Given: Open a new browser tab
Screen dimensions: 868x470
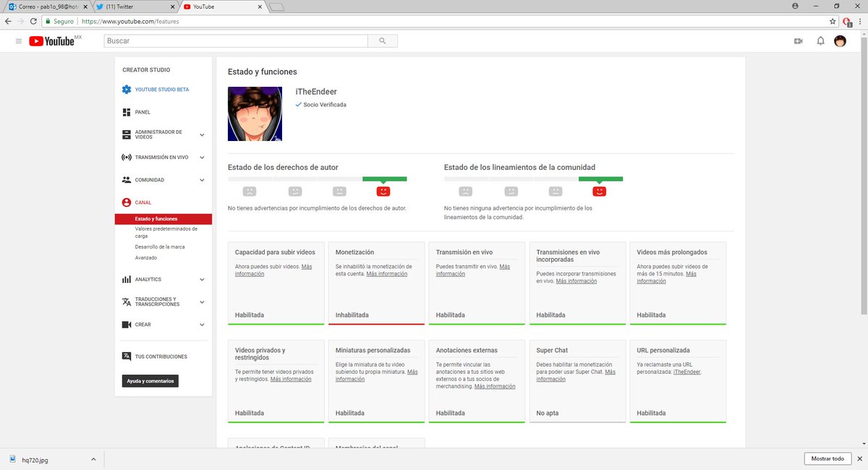Looking at the screenshot, I should point(276,7).
